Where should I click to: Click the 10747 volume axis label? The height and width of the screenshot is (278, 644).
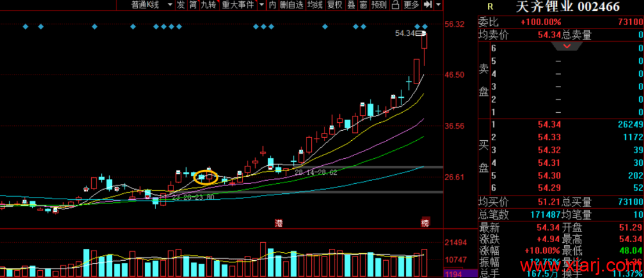pos(456,260)
